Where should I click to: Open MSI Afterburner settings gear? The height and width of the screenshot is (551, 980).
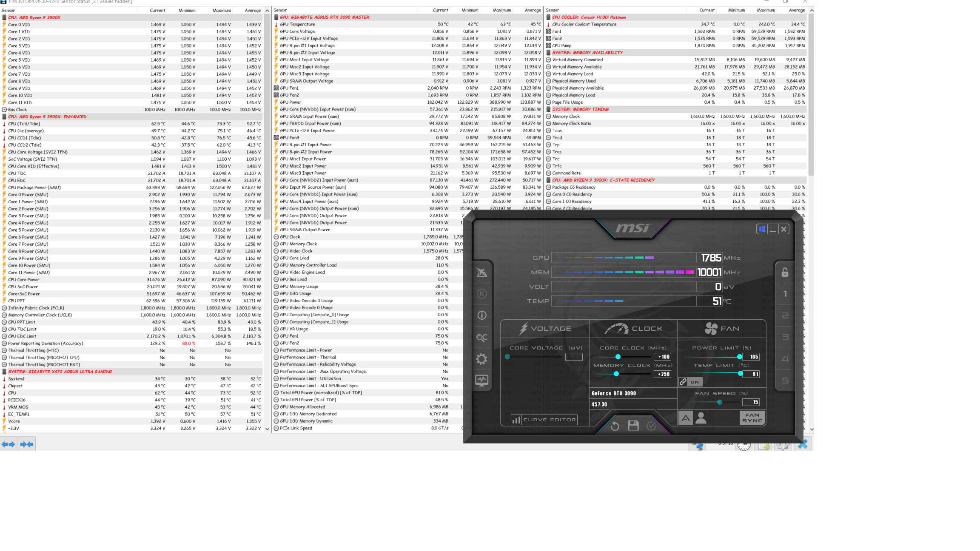tap(481, 359)
